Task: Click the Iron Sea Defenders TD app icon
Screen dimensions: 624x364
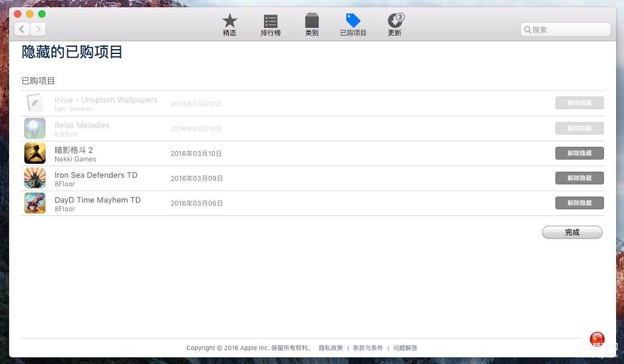Action: pos(35,178)
